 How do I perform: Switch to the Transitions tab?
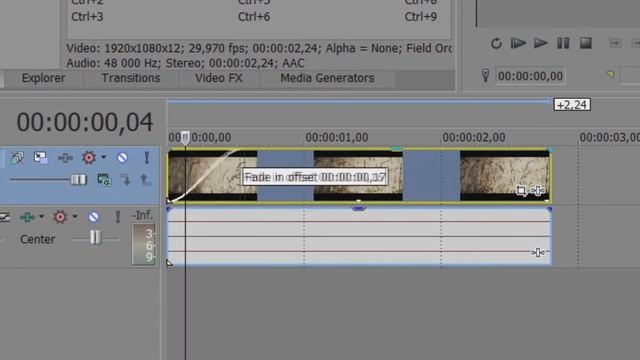point(131,78)
